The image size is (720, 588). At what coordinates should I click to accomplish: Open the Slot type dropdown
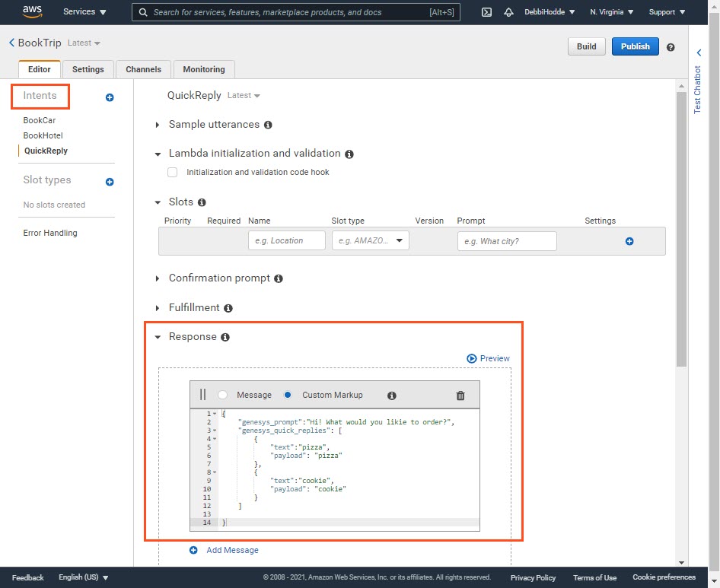tap(371, 241)
